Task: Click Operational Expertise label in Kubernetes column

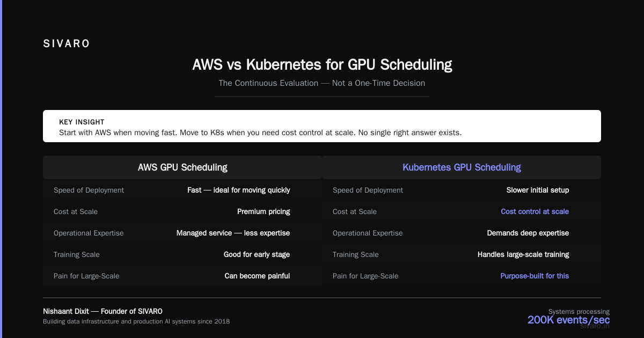Action: [x=368, y=233]
